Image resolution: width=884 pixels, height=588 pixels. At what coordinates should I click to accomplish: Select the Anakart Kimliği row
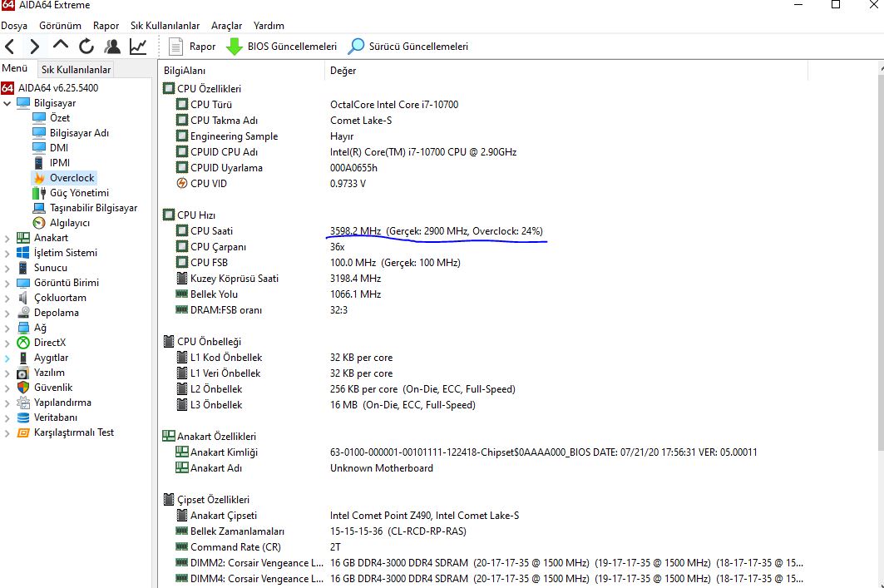[x=224, y=452]
